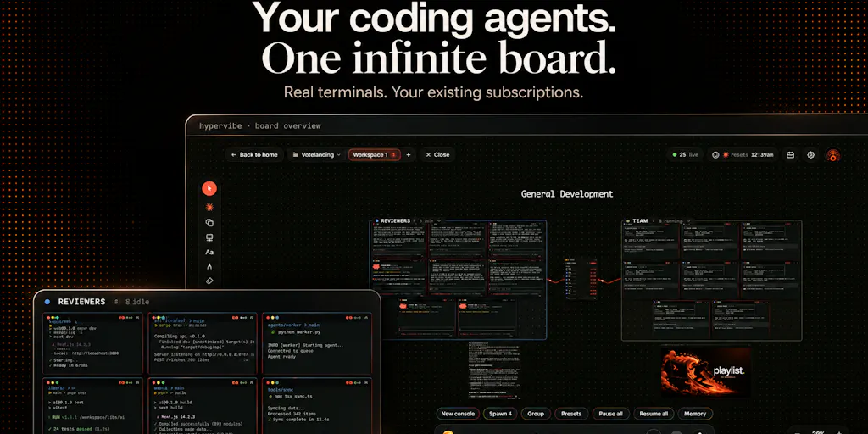Choose the monitor console tool in sidebar

pyautogui.click(x=209, y=237)
